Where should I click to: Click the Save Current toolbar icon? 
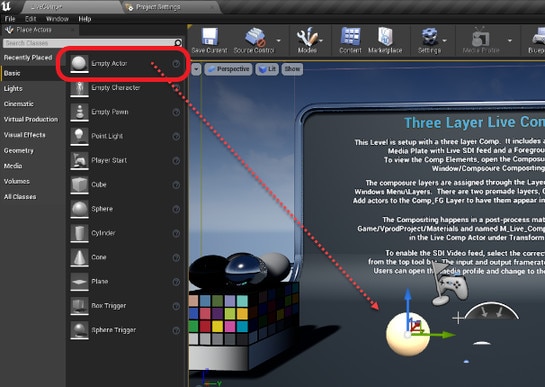tap(210, 37)
